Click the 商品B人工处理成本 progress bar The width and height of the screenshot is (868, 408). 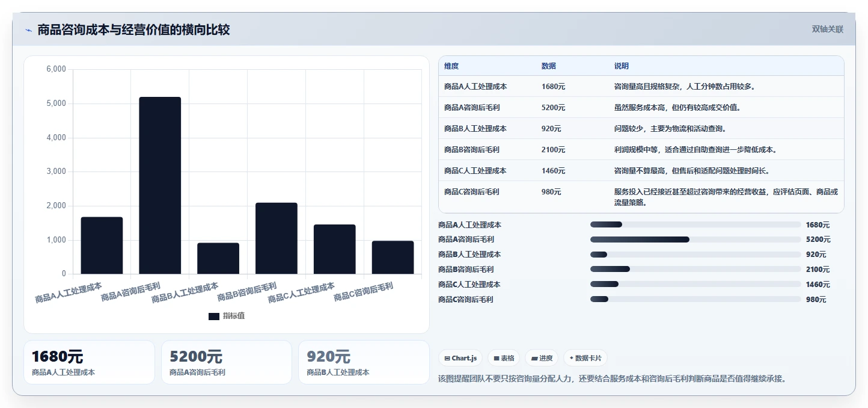(x=695, y=255)
